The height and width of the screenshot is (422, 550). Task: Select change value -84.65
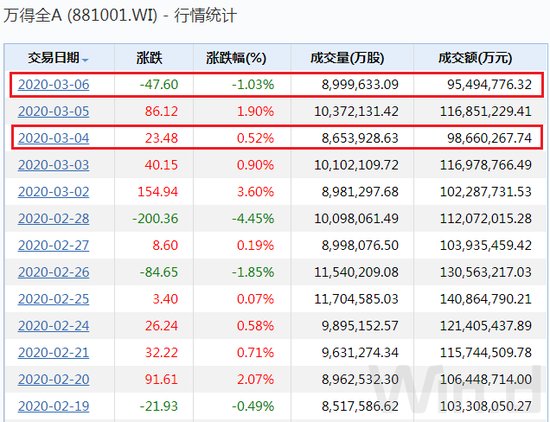(159, 272)
